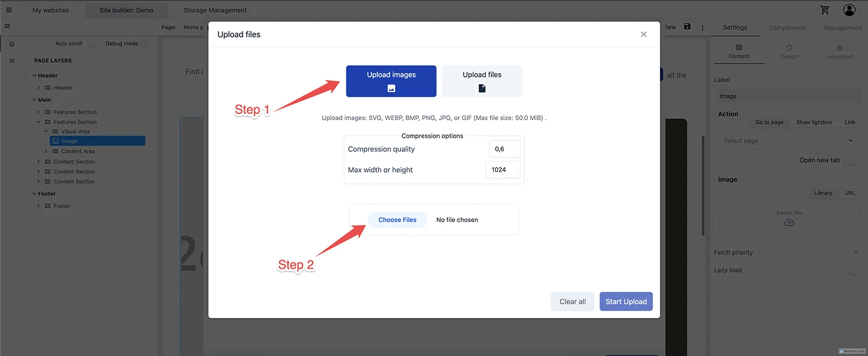This screenshot has height=356, width=868.
Task: Expand the Footer layer item
Action: tap(38, 206)
